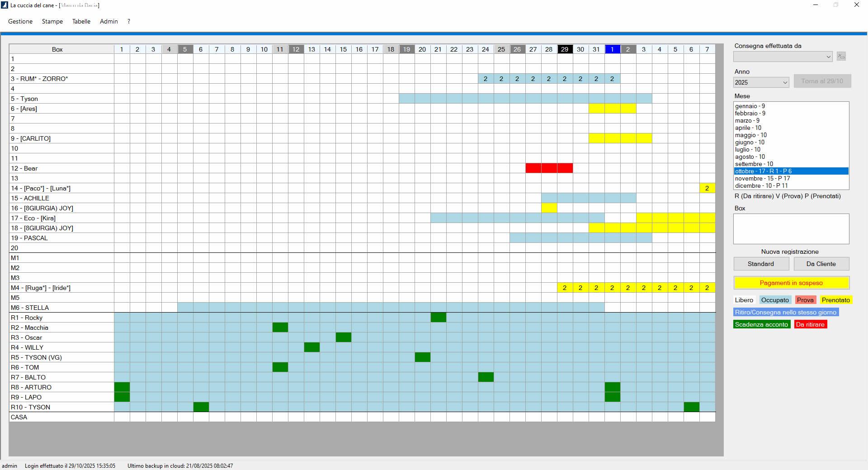Select day 29 column header
868x470 pixels.
click(565, 49)
